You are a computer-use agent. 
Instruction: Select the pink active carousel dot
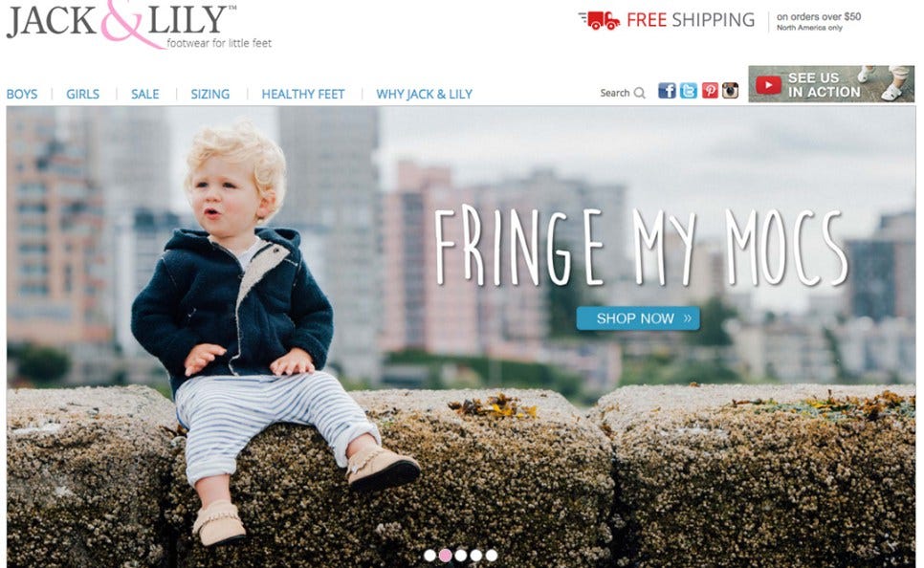click(x=446, y=555)
